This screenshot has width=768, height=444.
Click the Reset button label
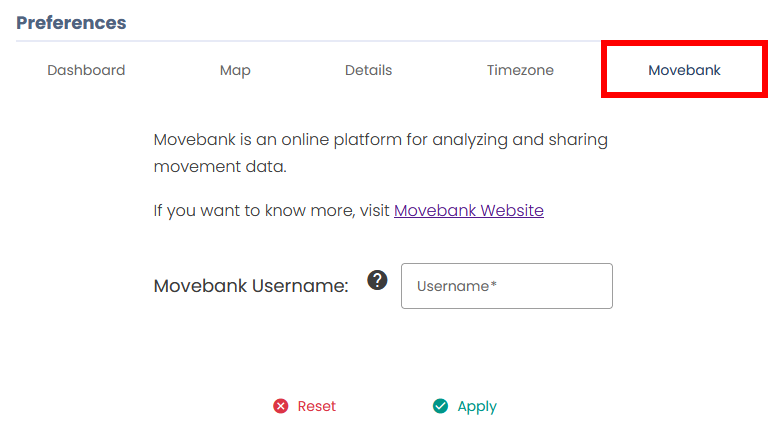[316, 406]
